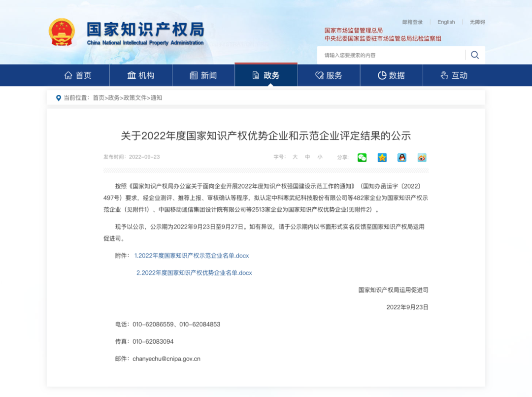Click the 邮箱登录 link

pyautogui.click(x=413, y=22)
